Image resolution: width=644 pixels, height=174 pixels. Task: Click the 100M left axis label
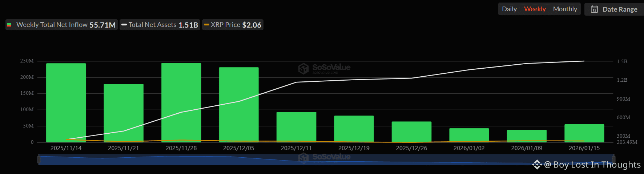click(27, 110)
